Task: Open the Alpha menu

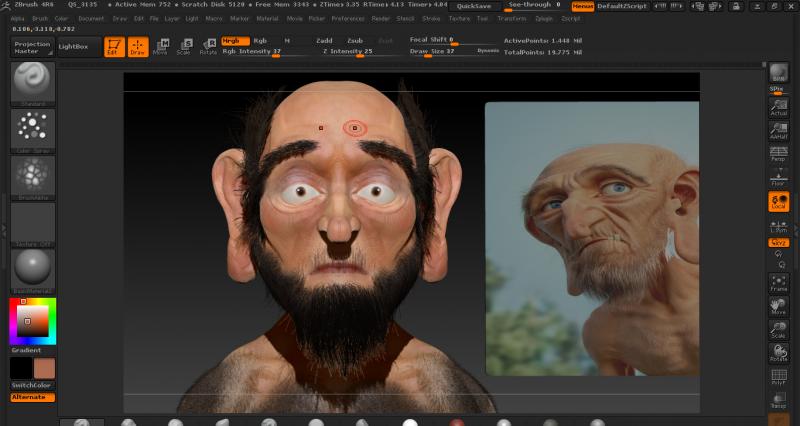Action: (x=17, y=19)
